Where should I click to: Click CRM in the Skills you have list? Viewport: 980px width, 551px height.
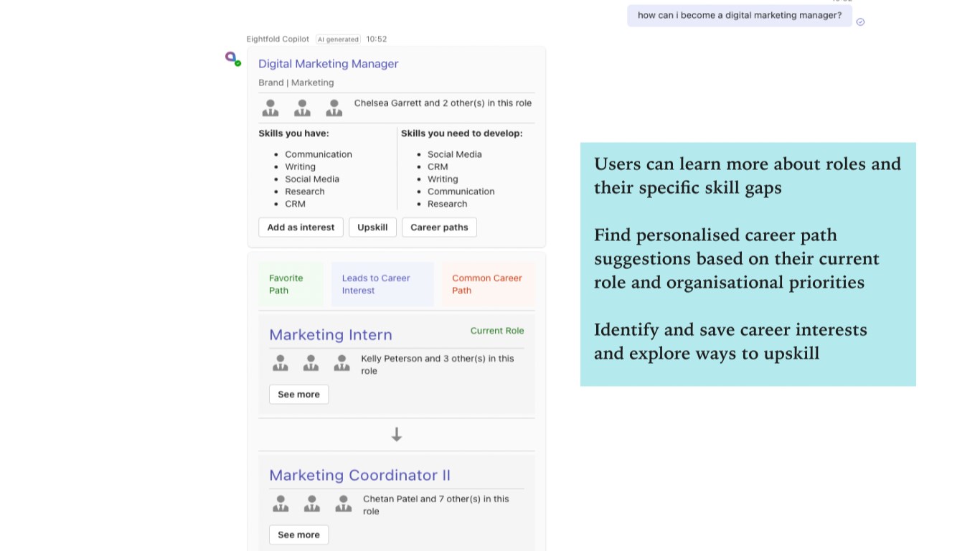click(x=295, y=204)
